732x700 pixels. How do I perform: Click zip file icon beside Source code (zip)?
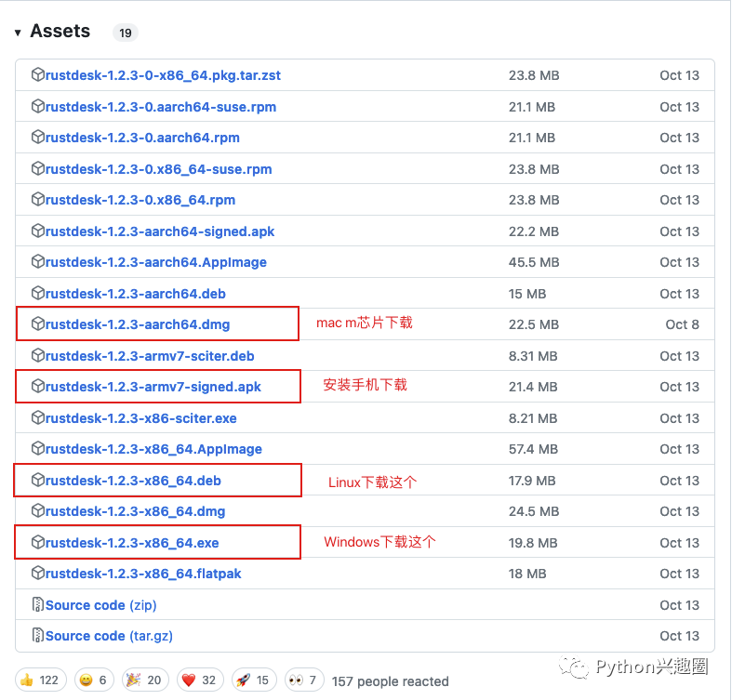(38, 605)
